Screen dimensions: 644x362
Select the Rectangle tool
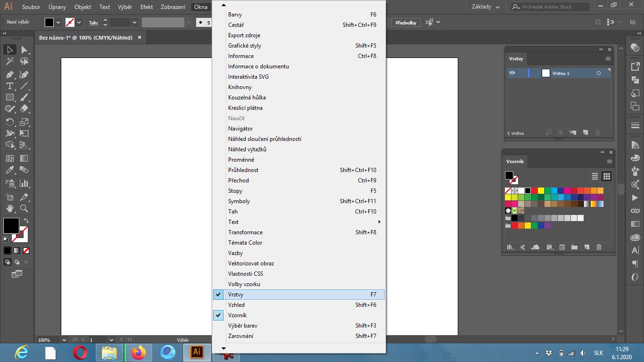click(9, 98)
